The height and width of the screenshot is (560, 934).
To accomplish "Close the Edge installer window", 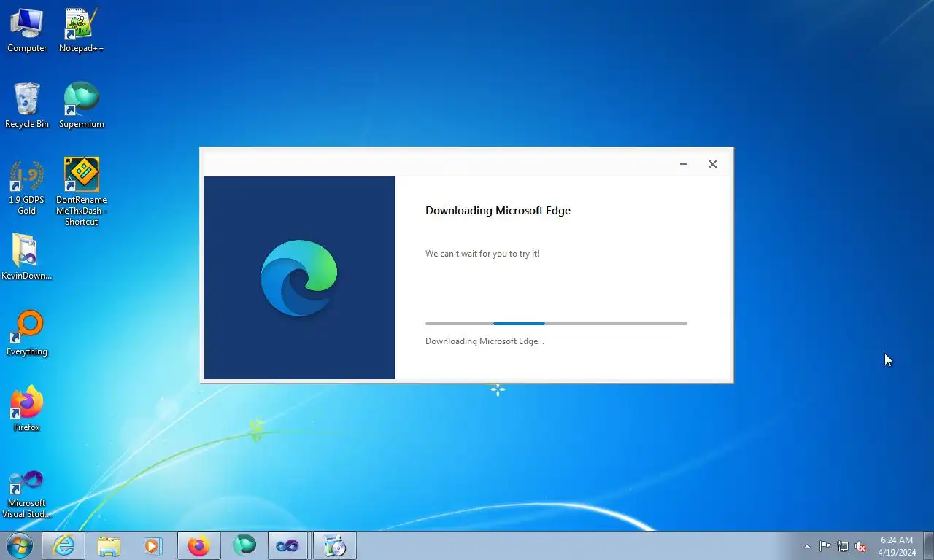I will 713,164.
